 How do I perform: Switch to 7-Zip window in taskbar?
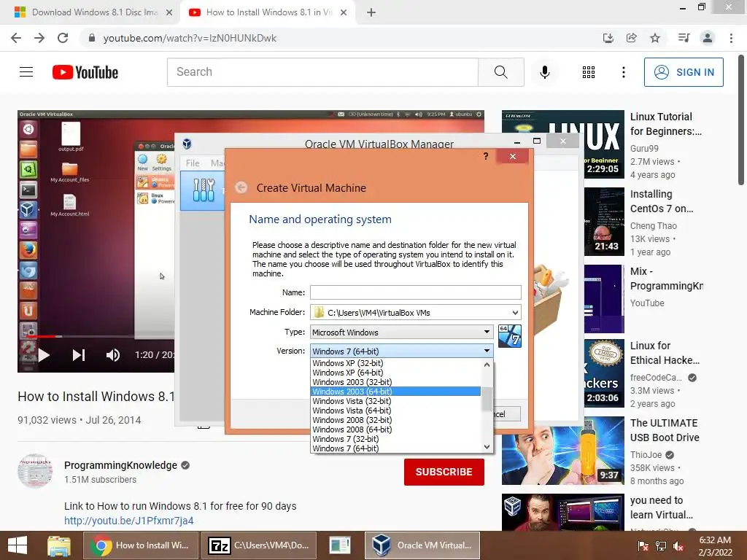(x=258, y=545)
